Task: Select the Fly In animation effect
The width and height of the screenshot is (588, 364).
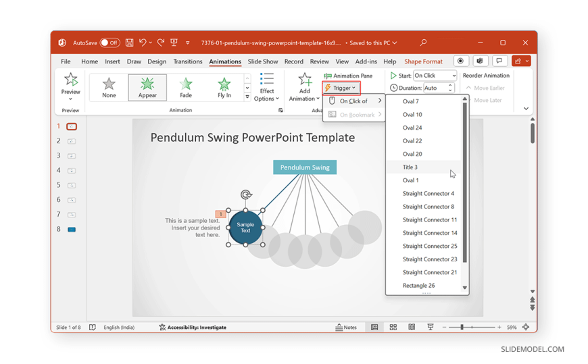Action: pos(224,87)
